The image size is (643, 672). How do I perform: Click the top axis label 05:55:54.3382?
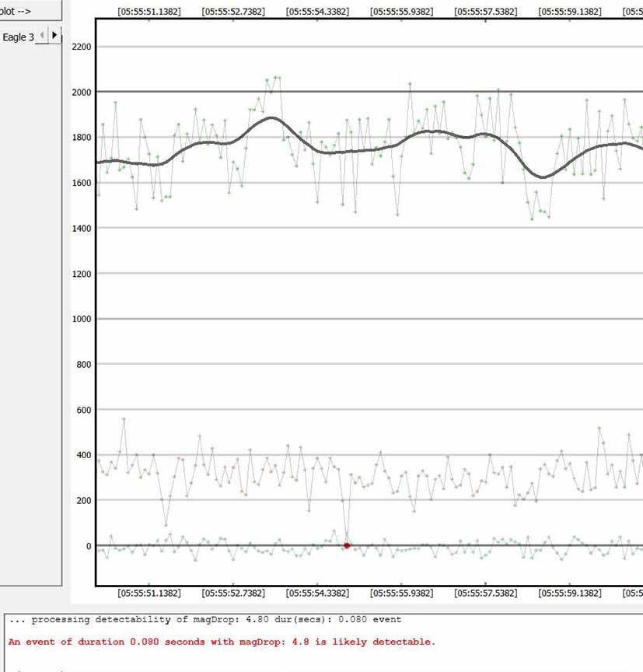click(317, 12)
